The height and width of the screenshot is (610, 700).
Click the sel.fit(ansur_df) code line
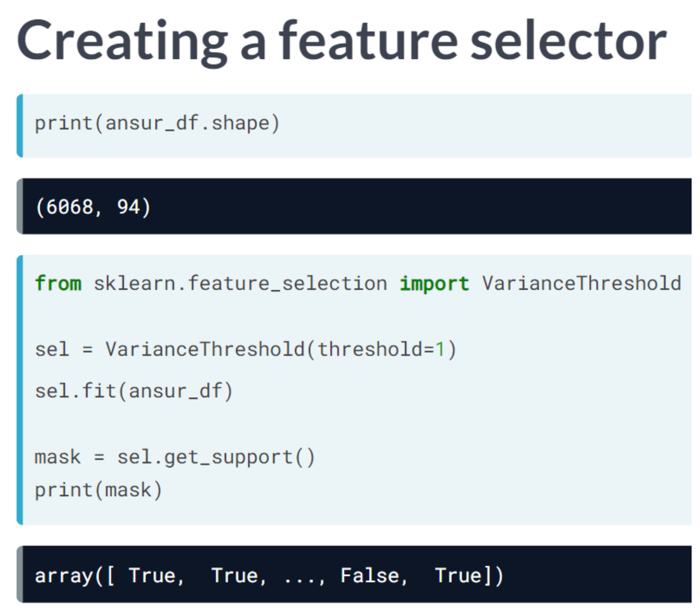(134, 391)
